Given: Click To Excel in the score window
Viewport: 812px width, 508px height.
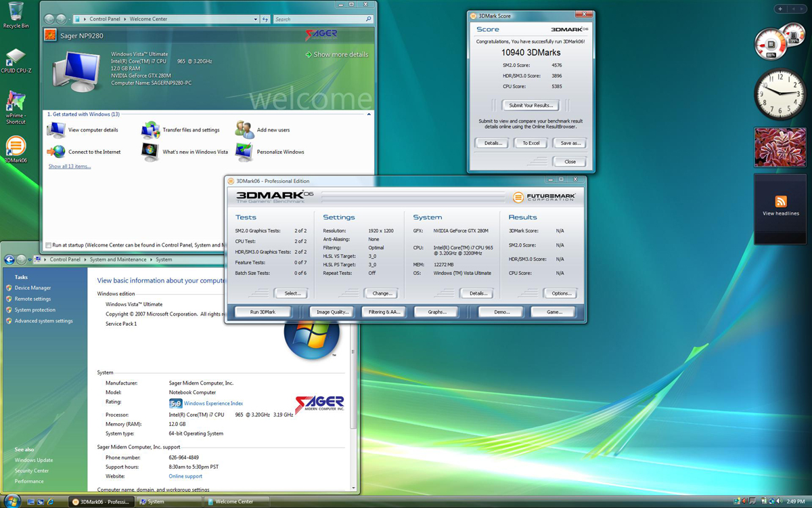Looking at the screenshot, I should (x=531, y=143).
